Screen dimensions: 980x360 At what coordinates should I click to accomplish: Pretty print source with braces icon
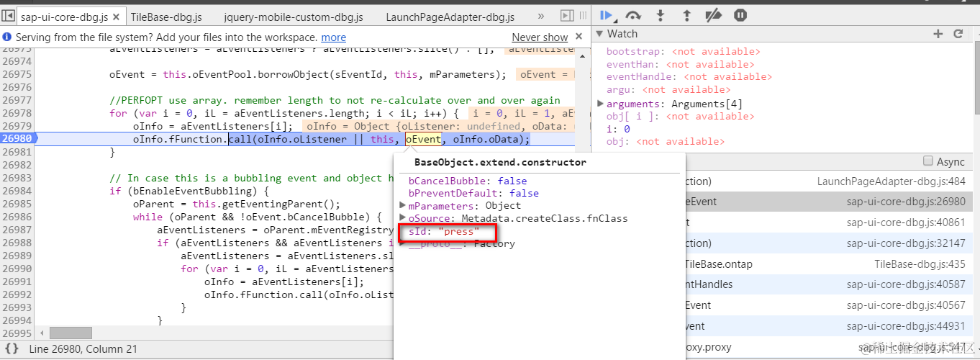tap(12, 348)
